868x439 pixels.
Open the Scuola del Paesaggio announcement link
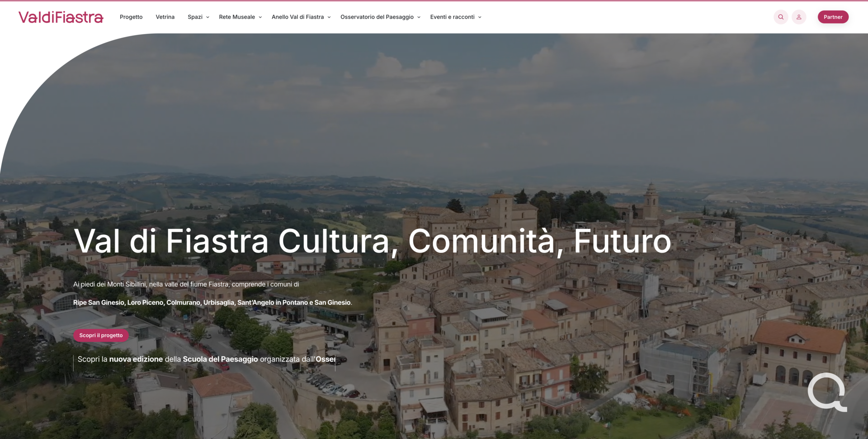click(x=206, y=359)
